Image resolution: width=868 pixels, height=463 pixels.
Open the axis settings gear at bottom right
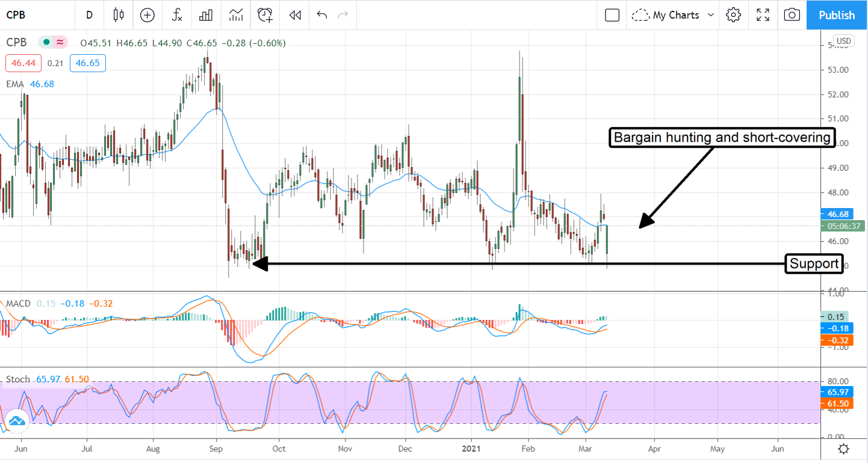coord(844,449)
